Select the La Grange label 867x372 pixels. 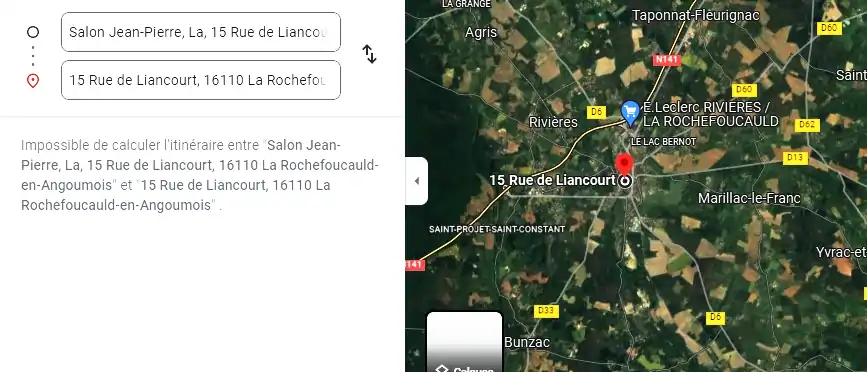(467, 4)
